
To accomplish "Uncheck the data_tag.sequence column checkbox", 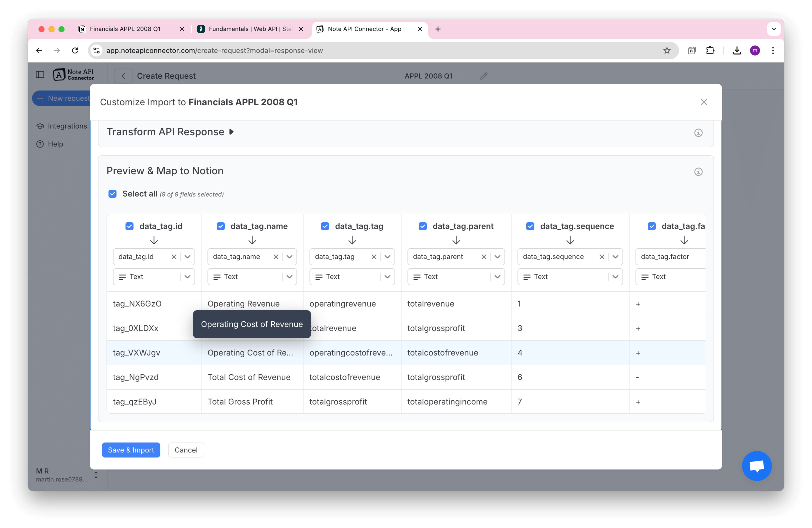I will 530,226.
